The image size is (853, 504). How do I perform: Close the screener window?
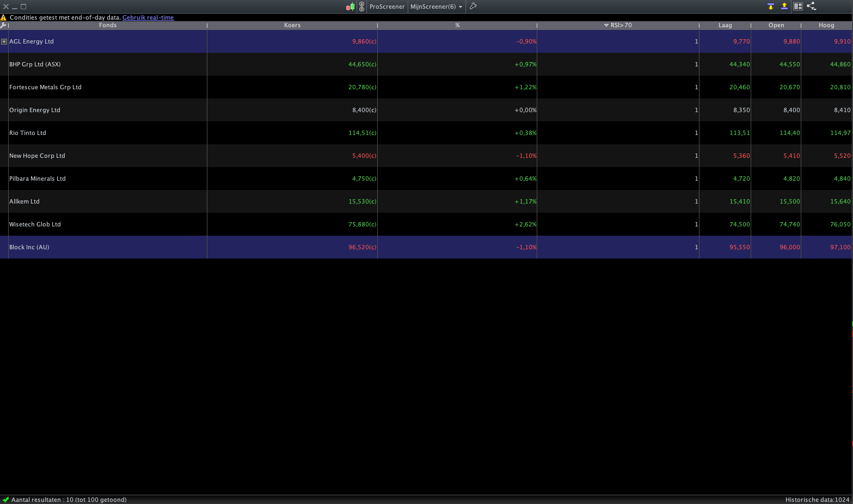(x=6, y=7)
